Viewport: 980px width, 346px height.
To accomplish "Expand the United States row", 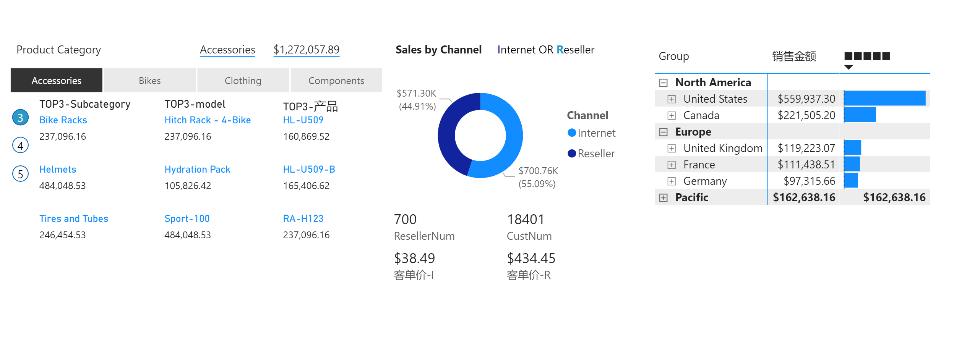I will (x=672, y=99).
